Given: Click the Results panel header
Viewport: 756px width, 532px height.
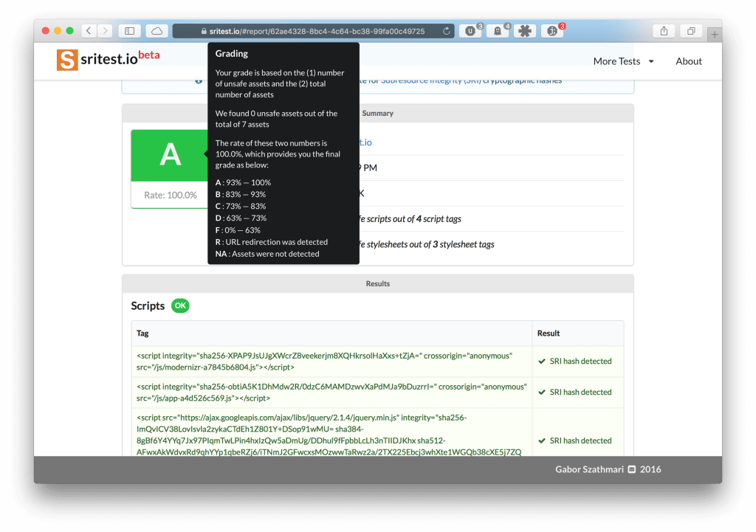Looking at the screenshot, I should (378, 284).
